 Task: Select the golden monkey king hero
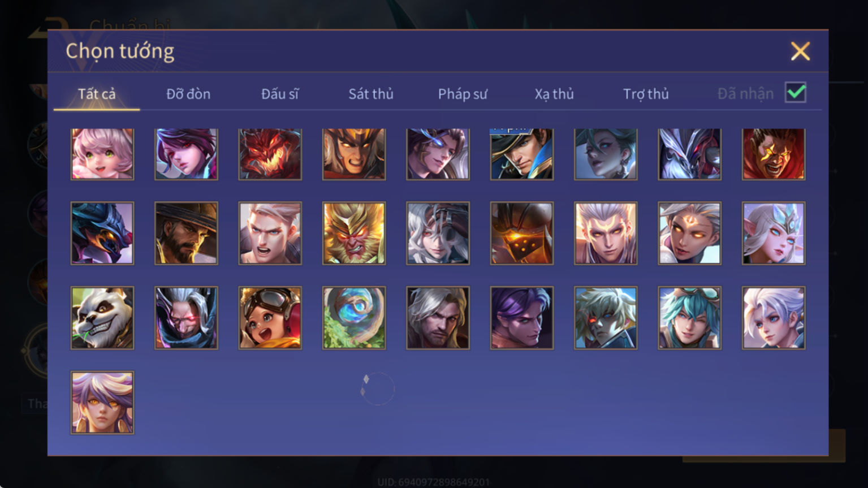tap(354, 233)
